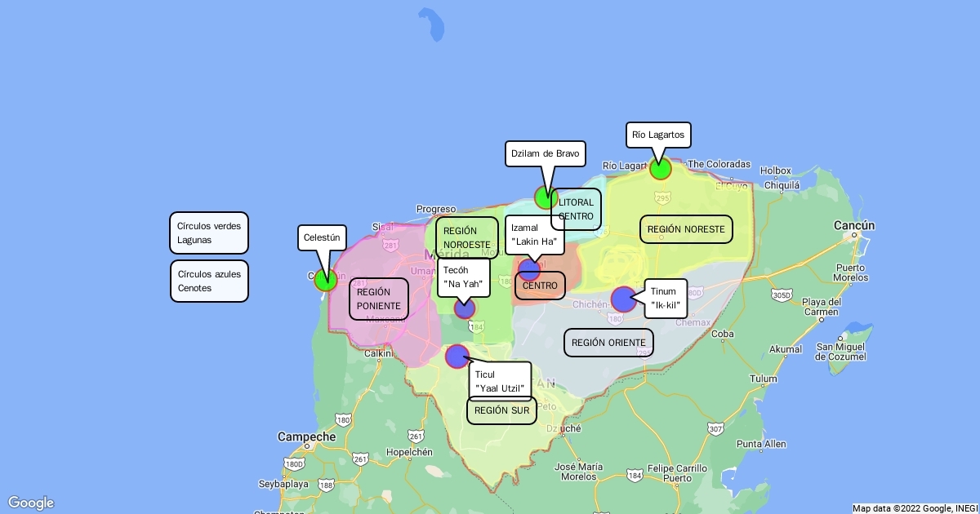Click the REGIÓN PONIENTE label
The width and height of the screenshot is (980, 514).
point(379,299)
